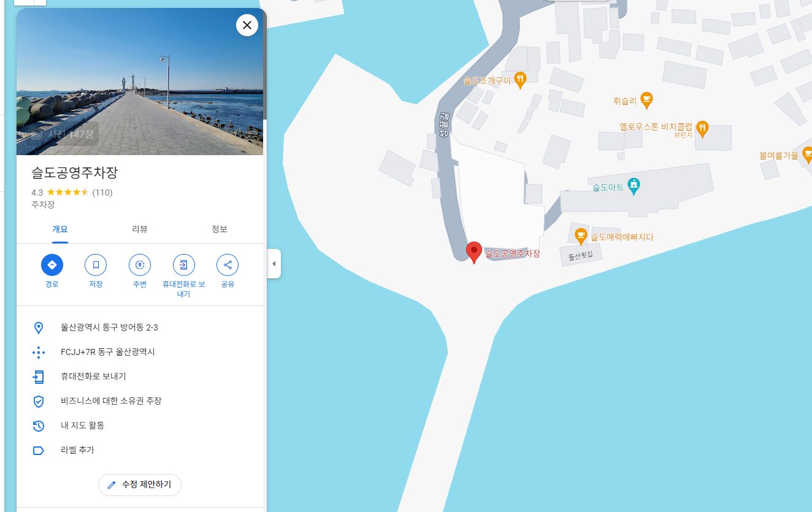812x512 pixels.
Task: Click phone icon in send-to-phone row
Action: click(39, 376)
